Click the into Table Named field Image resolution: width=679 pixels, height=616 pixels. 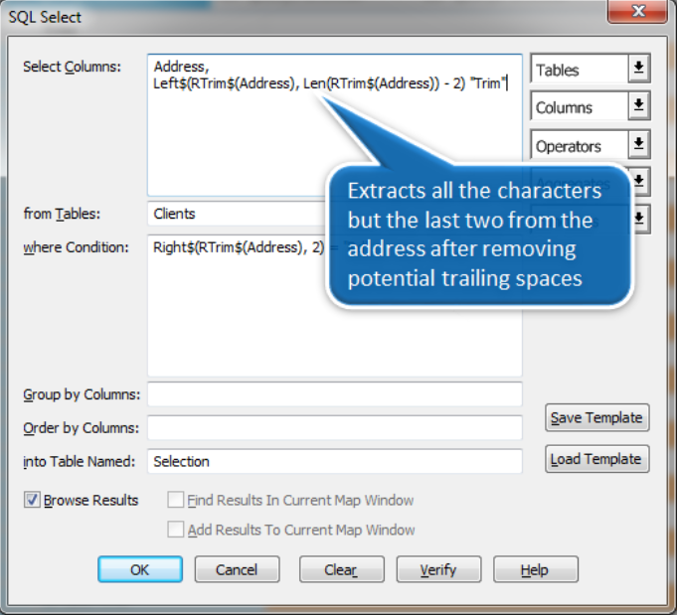[x=334, y=462]
